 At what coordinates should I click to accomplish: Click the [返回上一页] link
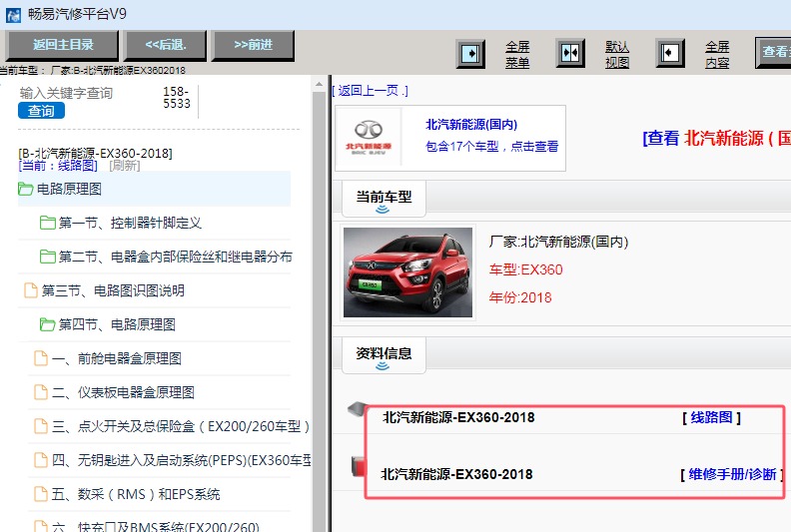pos(370,91)
